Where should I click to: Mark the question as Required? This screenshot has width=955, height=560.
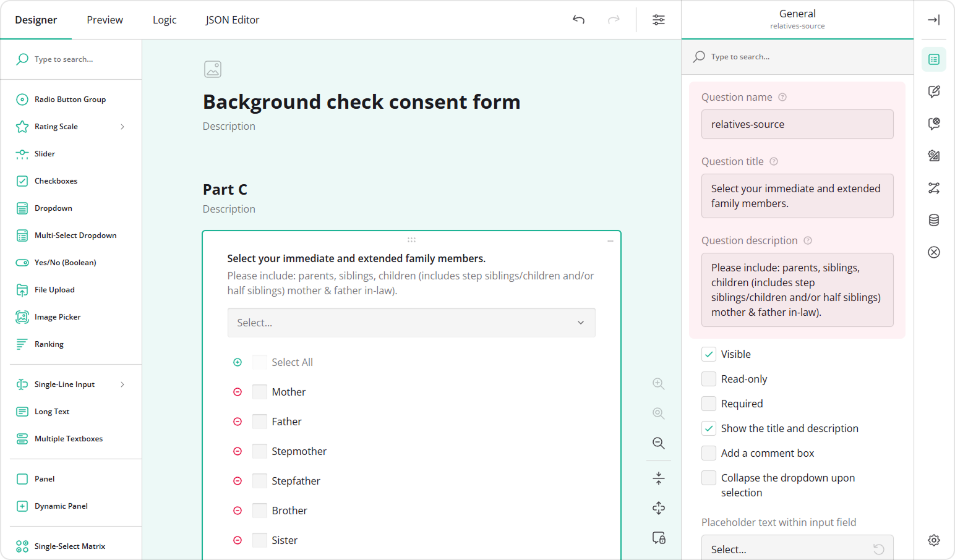click(x=708, y=403)
